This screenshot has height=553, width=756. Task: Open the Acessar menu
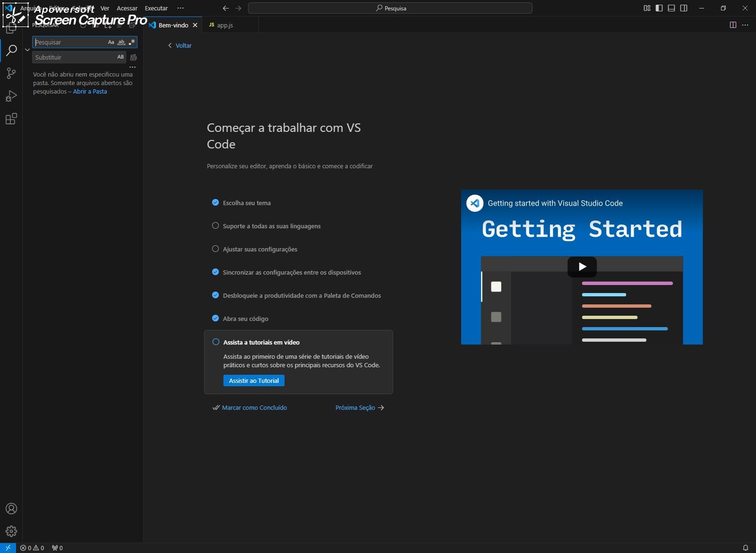pyautogui.click(x=127, y=8)
